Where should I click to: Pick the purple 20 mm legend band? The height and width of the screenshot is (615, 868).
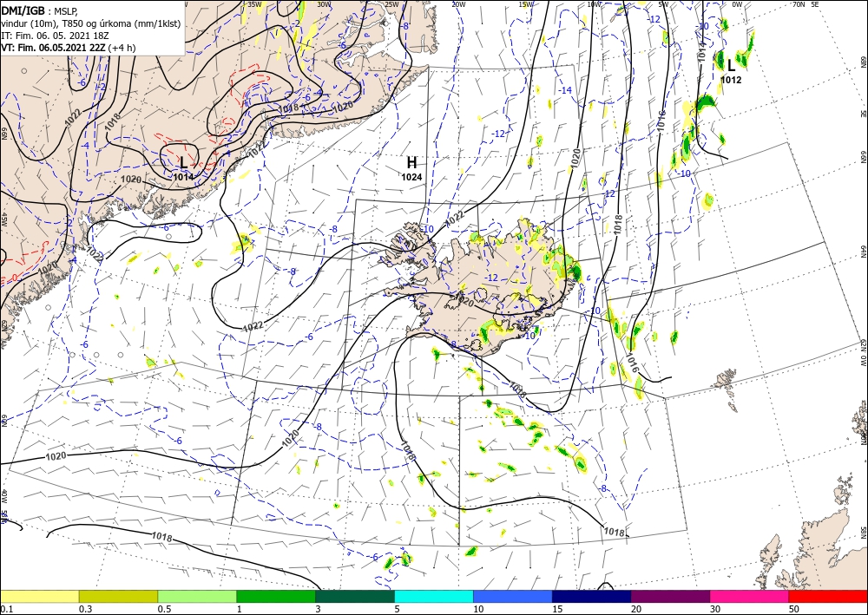pyautogui.click(x=670, y=597)
